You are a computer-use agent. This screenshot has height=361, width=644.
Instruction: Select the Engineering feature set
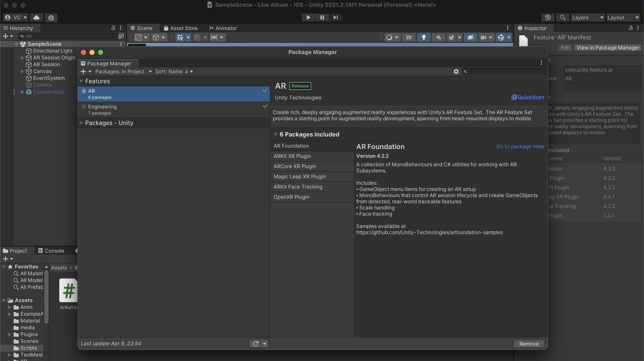coord(174,110)
